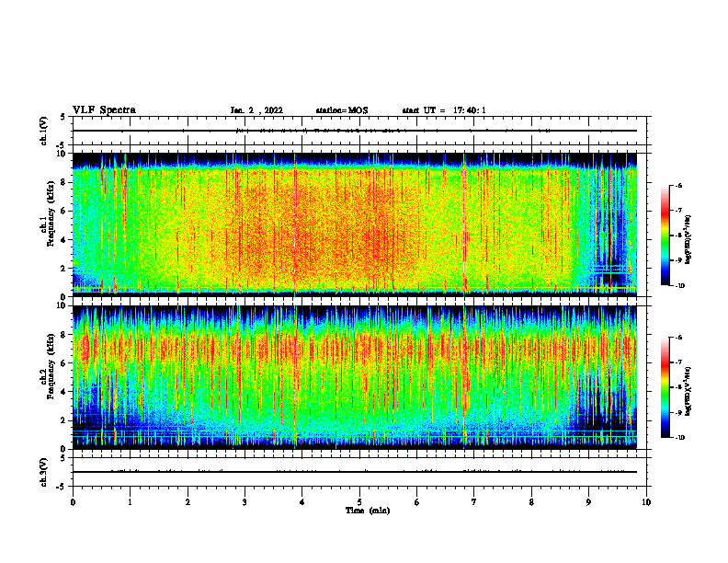Click the ch.2 spectrogram color bar
Viewport: 728px width, 563px height.
click(x=665, y=387)
